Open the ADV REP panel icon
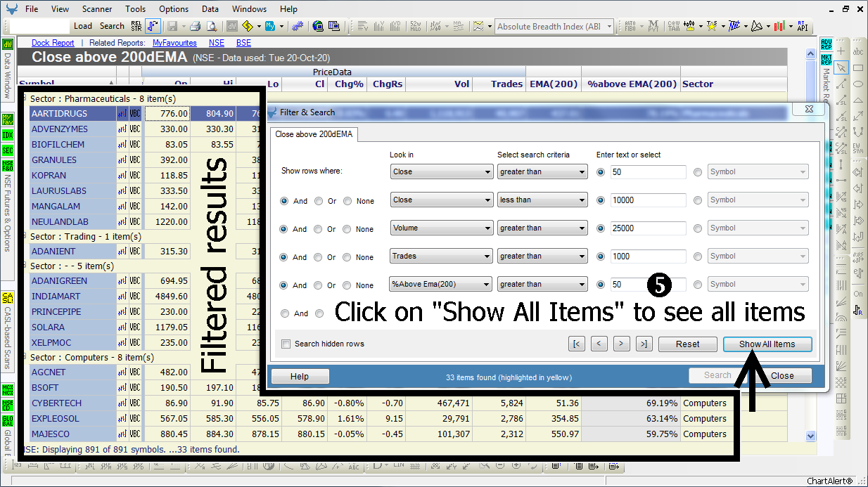This screenshot has height=487, width=868. tap(826, 44)
